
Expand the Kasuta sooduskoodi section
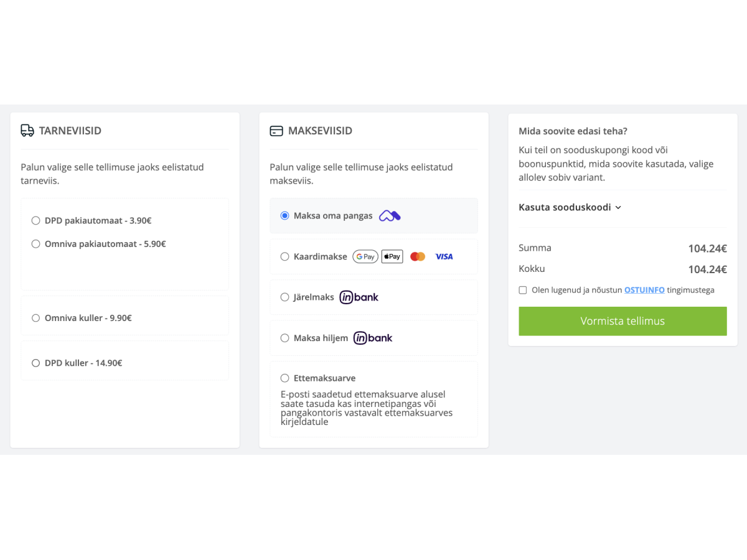coord(565,207)
